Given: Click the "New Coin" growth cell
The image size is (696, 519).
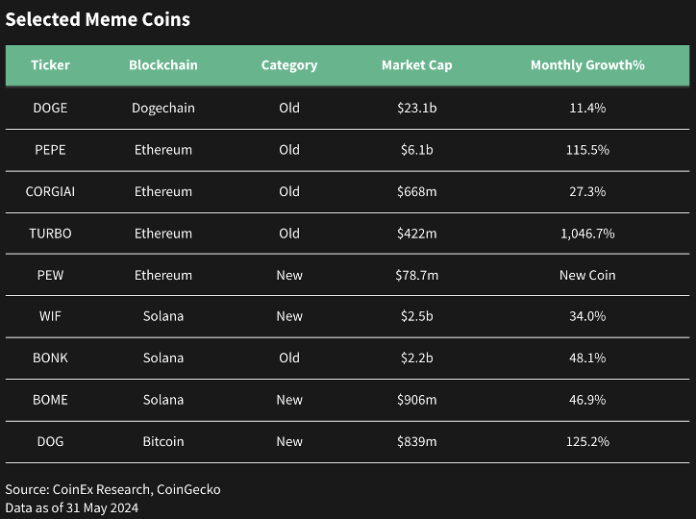Looking at the screenshot, I should (x=587, y=275).
